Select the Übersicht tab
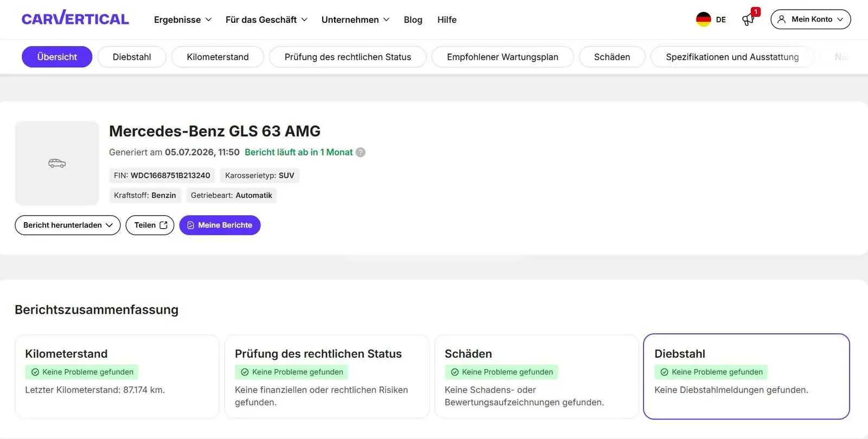The image size is (868, 439). 57,57
